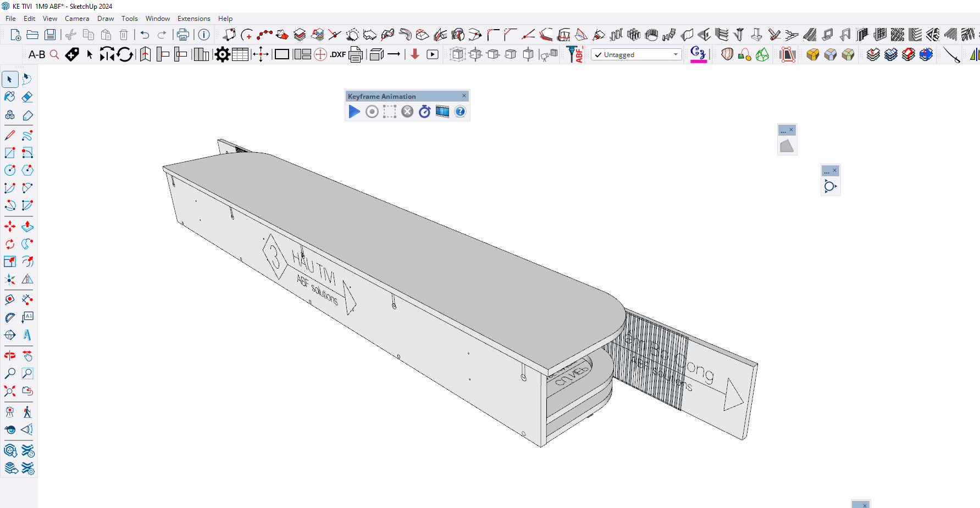Open the Extensions menu

click(193, 19)
